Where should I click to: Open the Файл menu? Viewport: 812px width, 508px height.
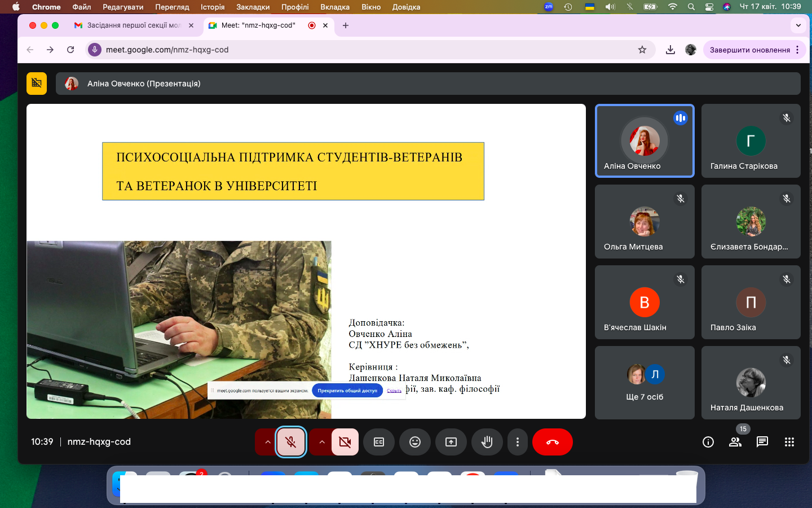click(82, 7)
